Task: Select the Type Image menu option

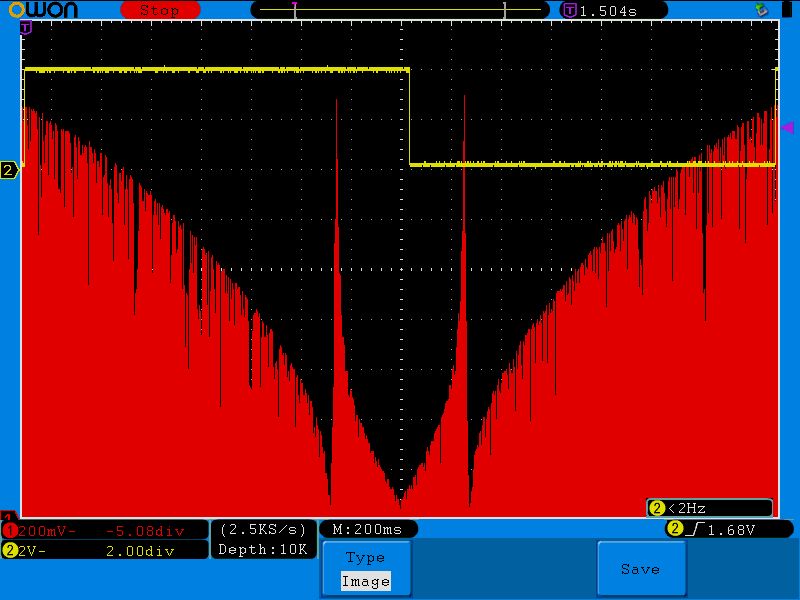Action: [x=366, y=568]
